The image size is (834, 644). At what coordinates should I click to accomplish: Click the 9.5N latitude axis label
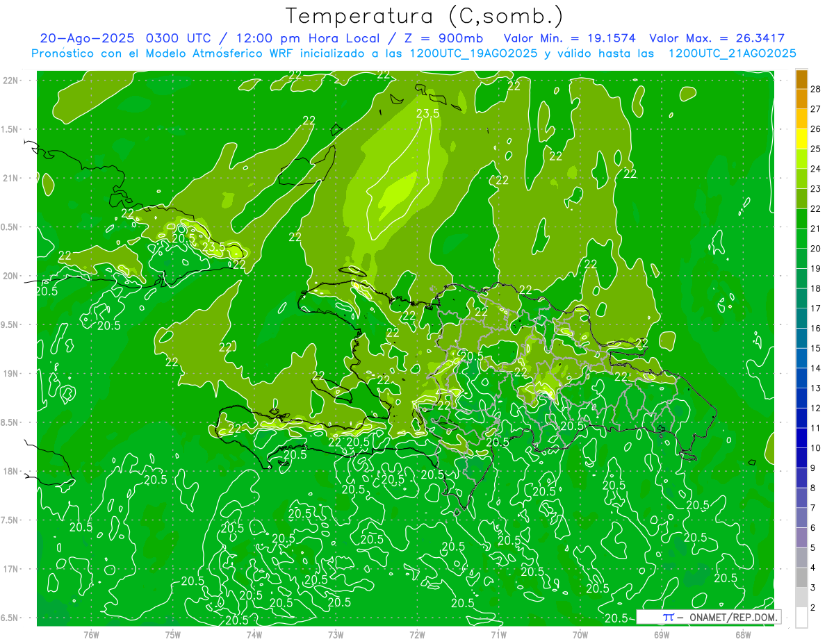(x=10, y=325)
